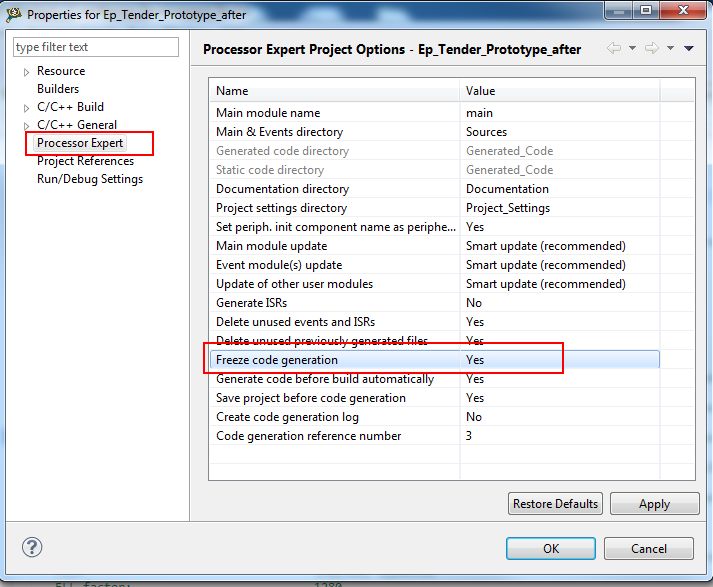Screen dimensions: 713x587
Task: Open the view menu dropdown triangle
Action: tap(689, 49)
